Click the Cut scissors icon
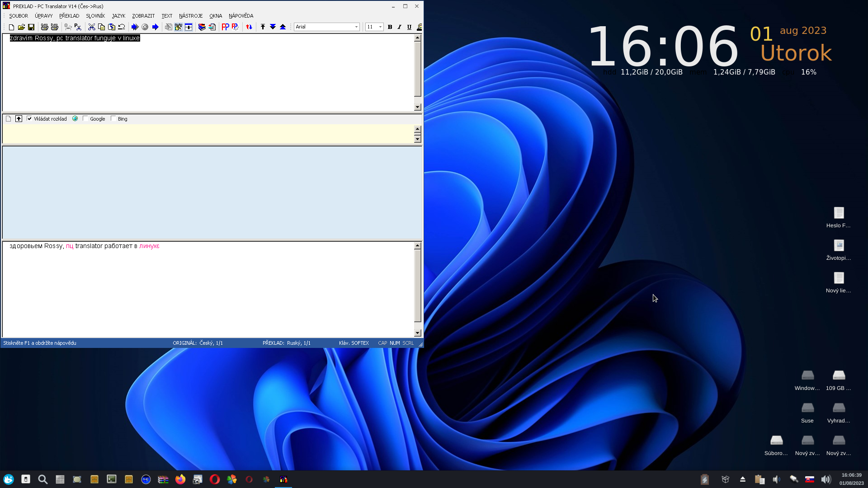 tap(91, 27)
